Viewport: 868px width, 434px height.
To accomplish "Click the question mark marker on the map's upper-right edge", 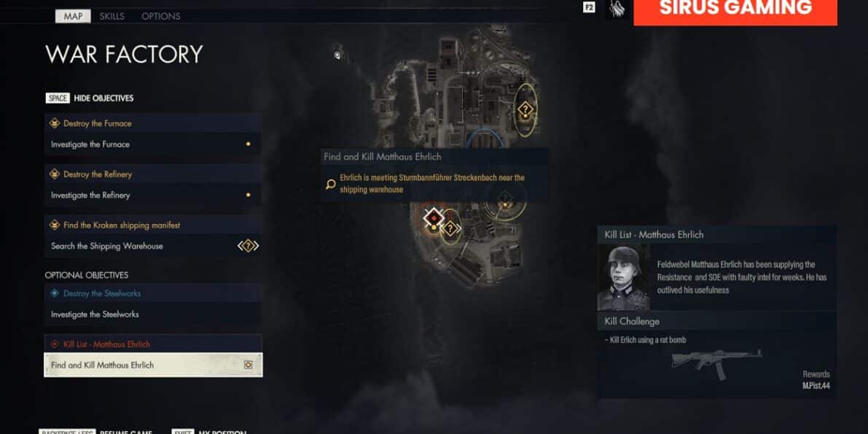I will coord(525,109).
